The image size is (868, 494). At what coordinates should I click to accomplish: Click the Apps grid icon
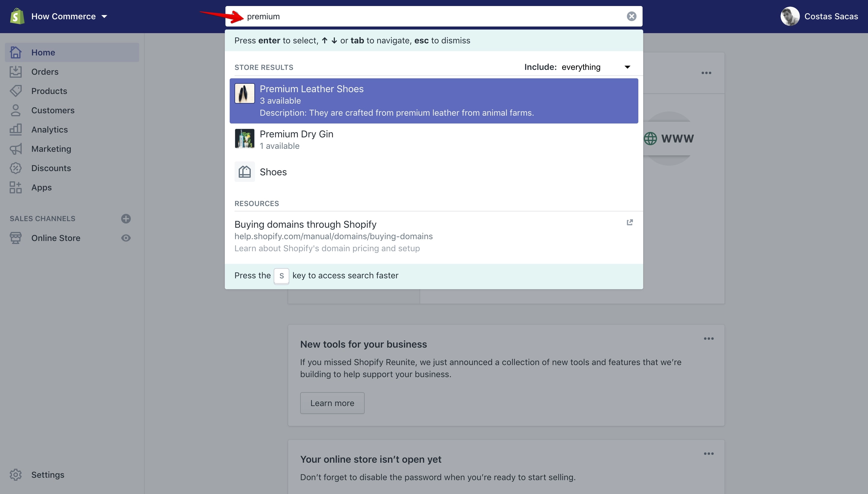[16, 187]
